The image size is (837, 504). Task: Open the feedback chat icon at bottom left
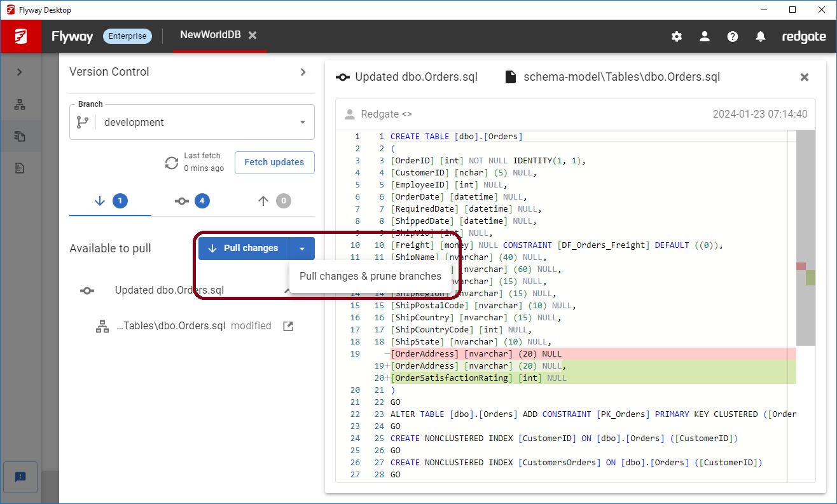(x=21, y=477)
